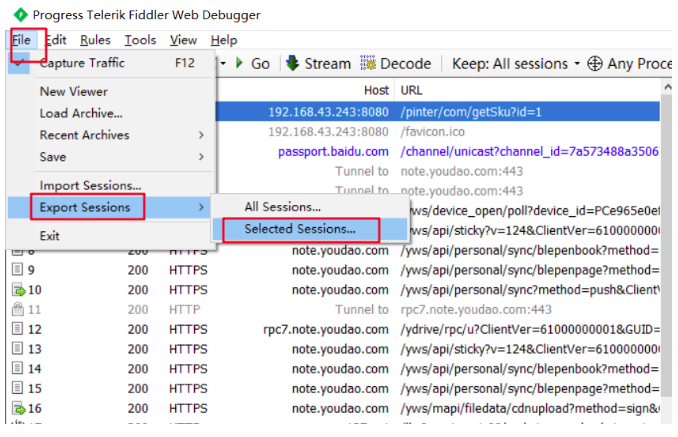Click document icon of session 9
The image size is (678, 437).
tap(17, 270)
